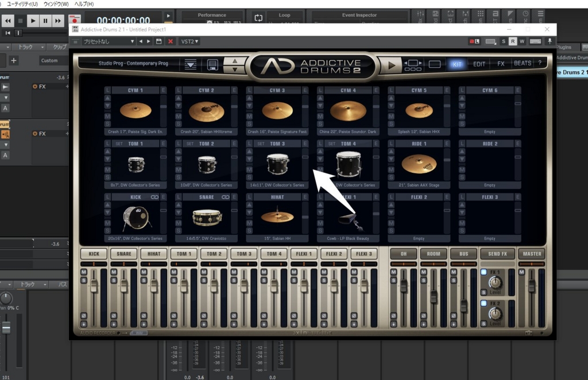Select the ROOM mixer channel button

click(x=434, y=254)
